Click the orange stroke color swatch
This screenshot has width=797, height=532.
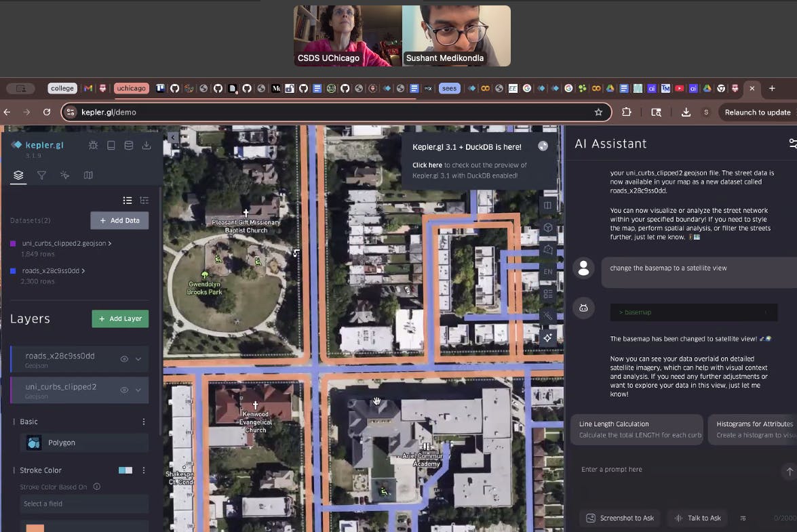click(35, 528)
